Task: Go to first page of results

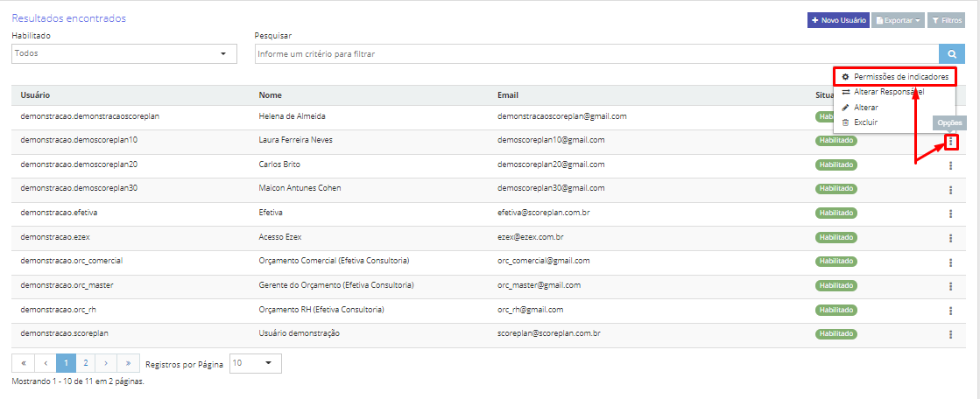Action: click(x=23, y=363)
